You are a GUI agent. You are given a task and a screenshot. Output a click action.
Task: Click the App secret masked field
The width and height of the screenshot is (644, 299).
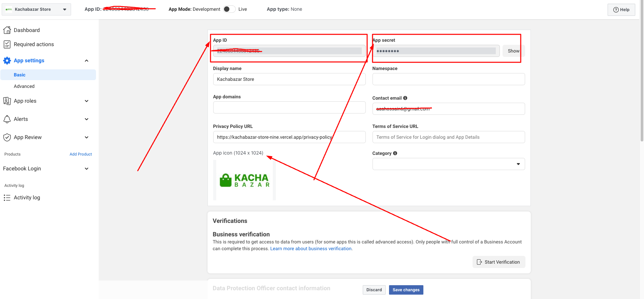(436, 51)
